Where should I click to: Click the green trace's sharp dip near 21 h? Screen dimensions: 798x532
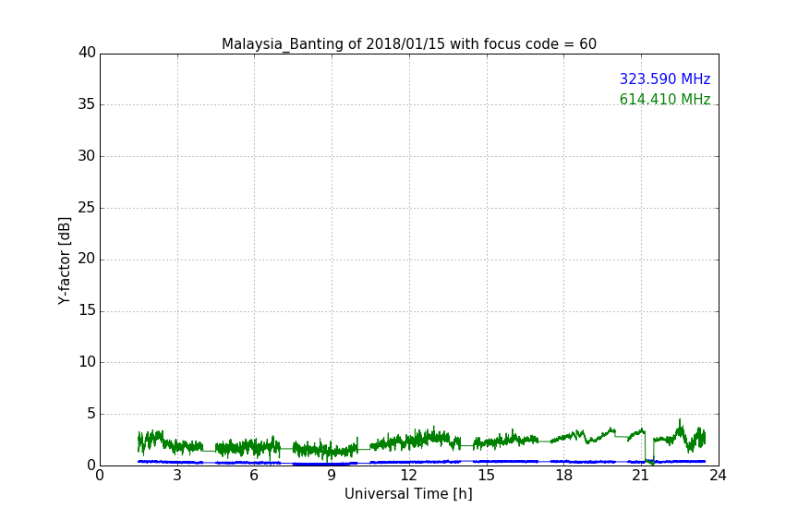coord(649,461)
